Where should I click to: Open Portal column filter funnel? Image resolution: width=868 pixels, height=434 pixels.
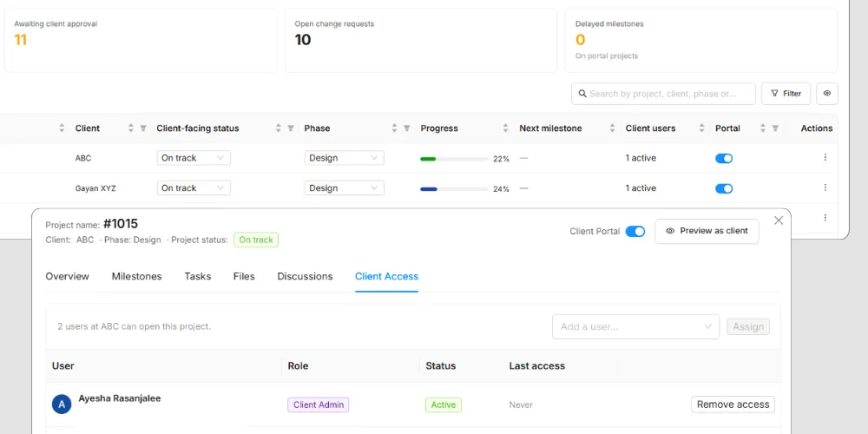pyautogui.click(x=775, y=128)
